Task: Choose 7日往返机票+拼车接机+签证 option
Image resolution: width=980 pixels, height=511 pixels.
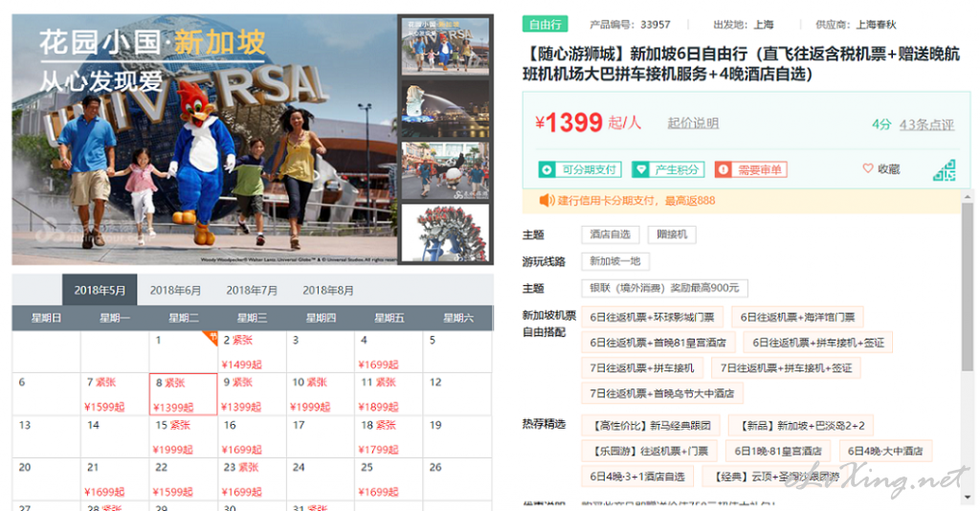Action: pos(786,368)
